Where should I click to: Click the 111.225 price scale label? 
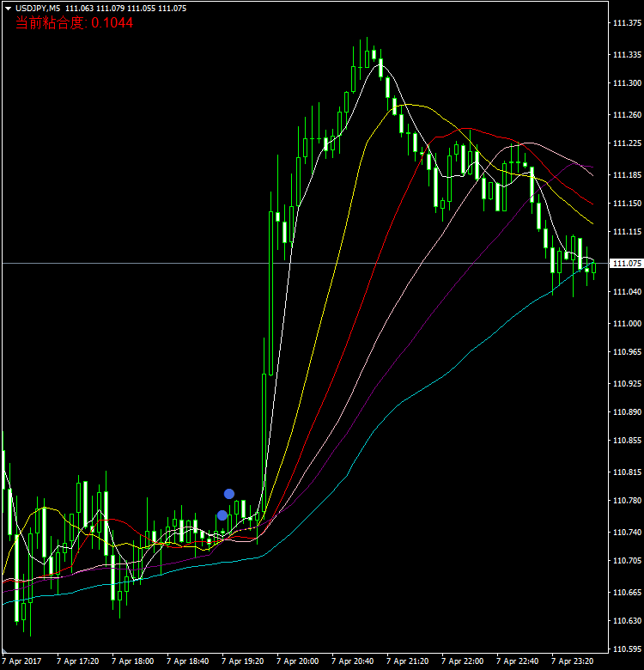pos(627,143)
